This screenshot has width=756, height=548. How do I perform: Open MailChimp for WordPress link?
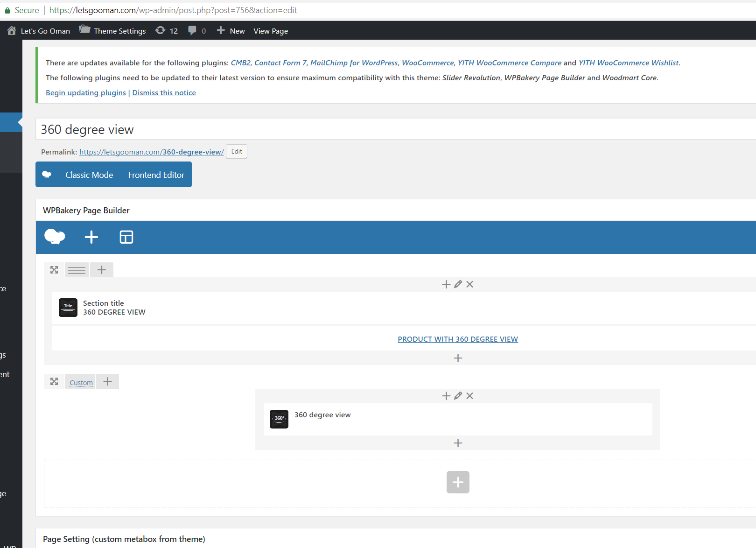click(354, 63)
